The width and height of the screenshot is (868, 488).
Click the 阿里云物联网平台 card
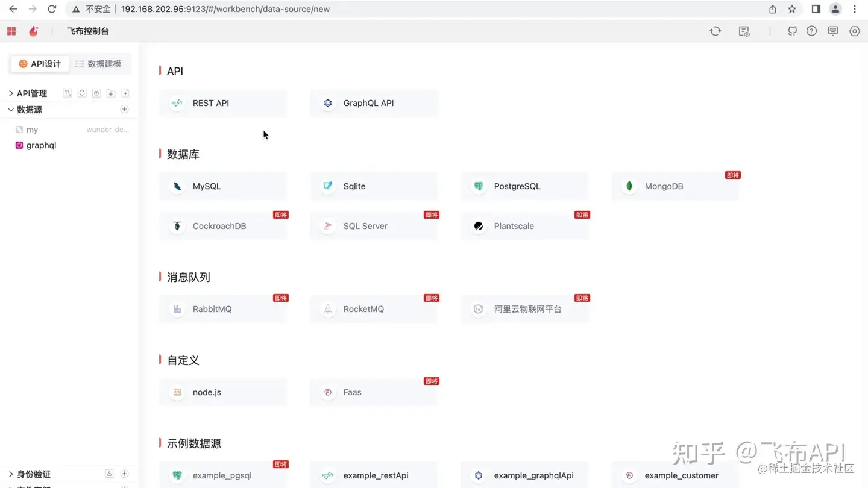524,309
